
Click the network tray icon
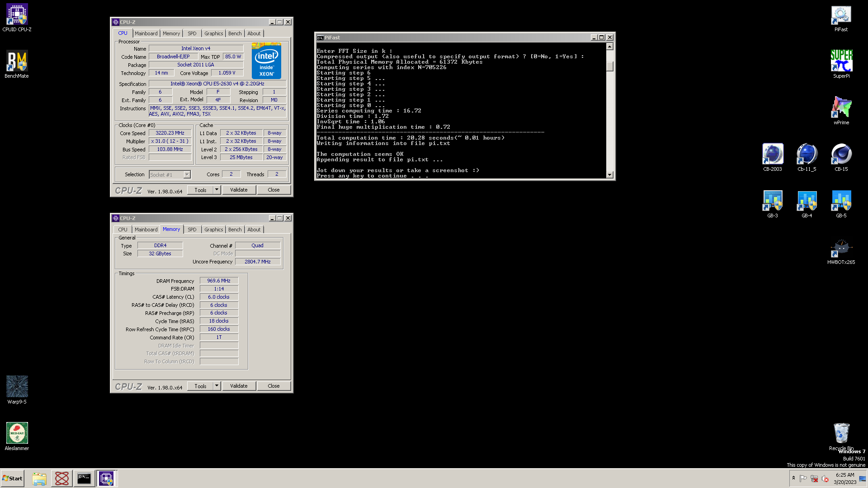814,479
